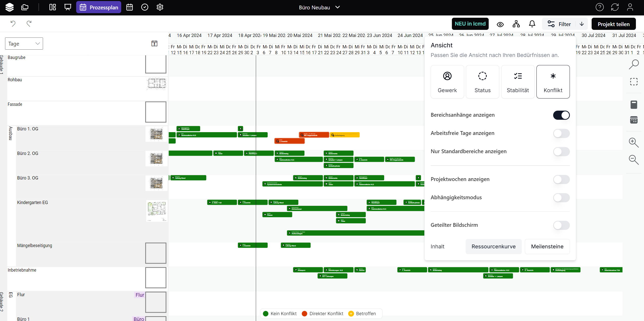The image size is (644, 321).
Task: Turn off Bereichsanhänge anzeigen switch
Action: click(x=561, y=115)
